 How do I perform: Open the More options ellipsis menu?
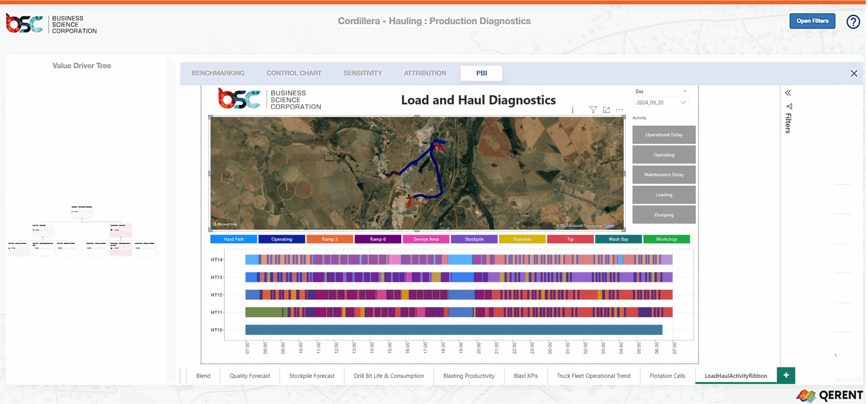[x=620, y=110]
